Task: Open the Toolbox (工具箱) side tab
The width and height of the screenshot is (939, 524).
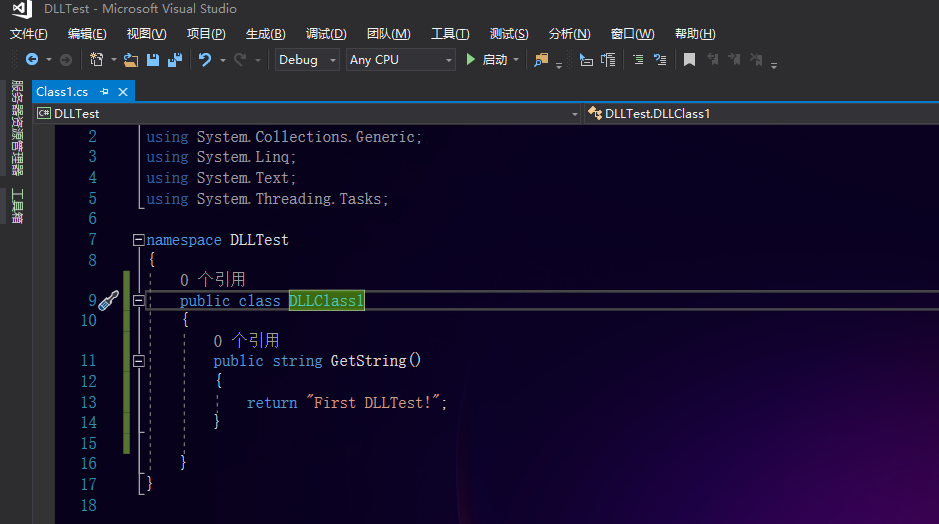Action: pos(17,205)
